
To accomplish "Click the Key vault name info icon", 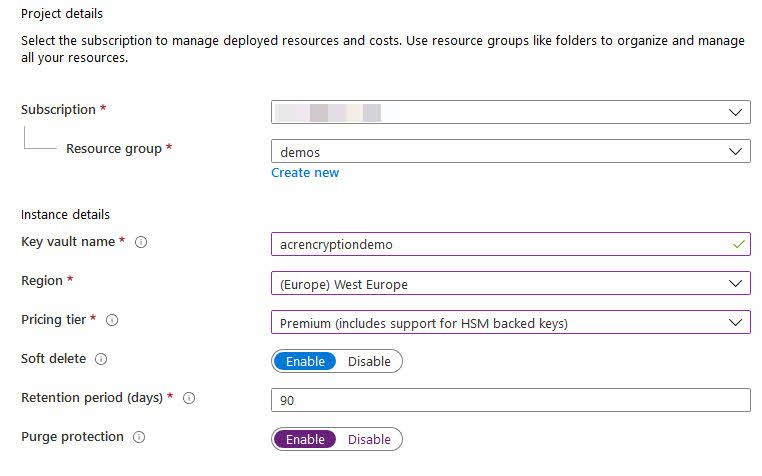I will click(141, 242).
